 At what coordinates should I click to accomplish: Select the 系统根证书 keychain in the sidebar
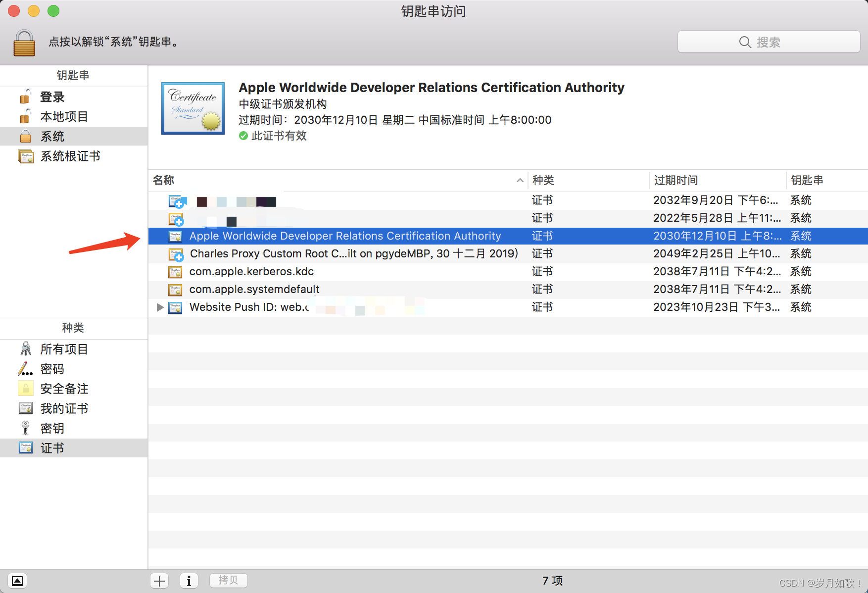coord(74,156)
